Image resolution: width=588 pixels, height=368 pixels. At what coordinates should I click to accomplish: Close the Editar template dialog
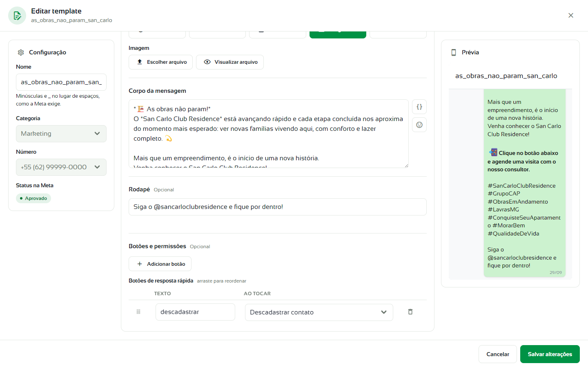coord(571,16)
